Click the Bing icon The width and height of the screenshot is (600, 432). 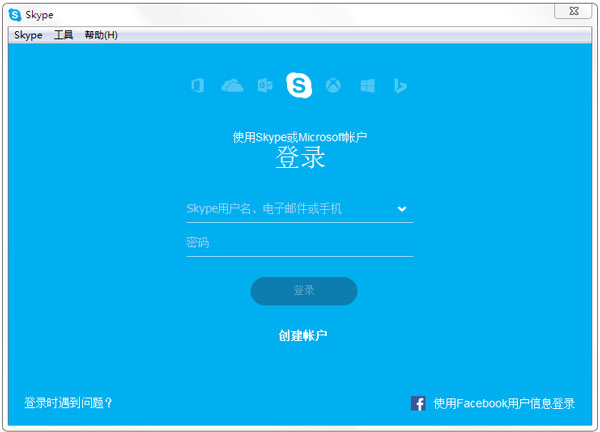click(x=399, y=86)
